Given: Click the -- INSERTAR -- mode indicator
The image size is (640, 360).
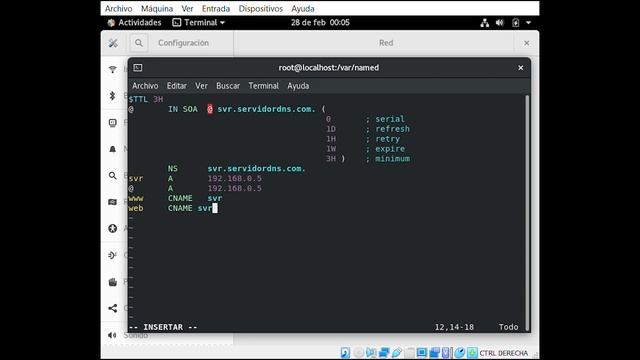Looking at the screenshot, I should [x=163, y=327].
